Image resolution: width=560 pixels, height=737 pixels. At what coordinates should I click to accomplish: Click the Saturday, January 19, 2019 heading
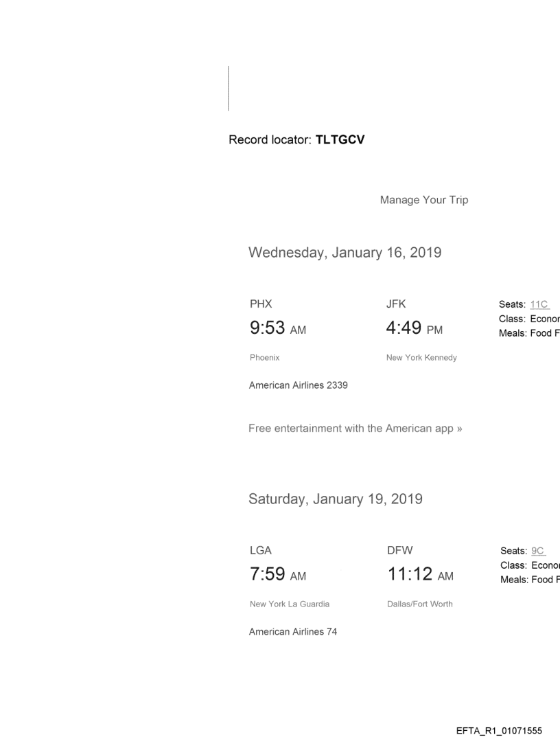pyautogui.click(x=335, y=499)
